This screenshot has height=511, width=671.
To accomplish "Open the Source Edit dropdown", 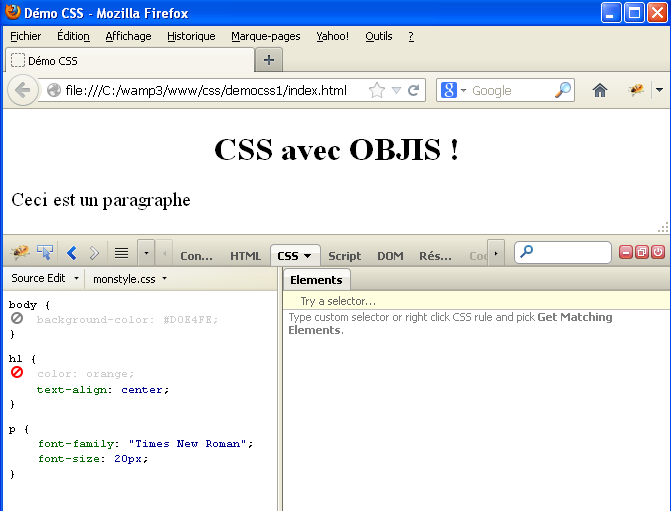I will [x=44, y=279].
